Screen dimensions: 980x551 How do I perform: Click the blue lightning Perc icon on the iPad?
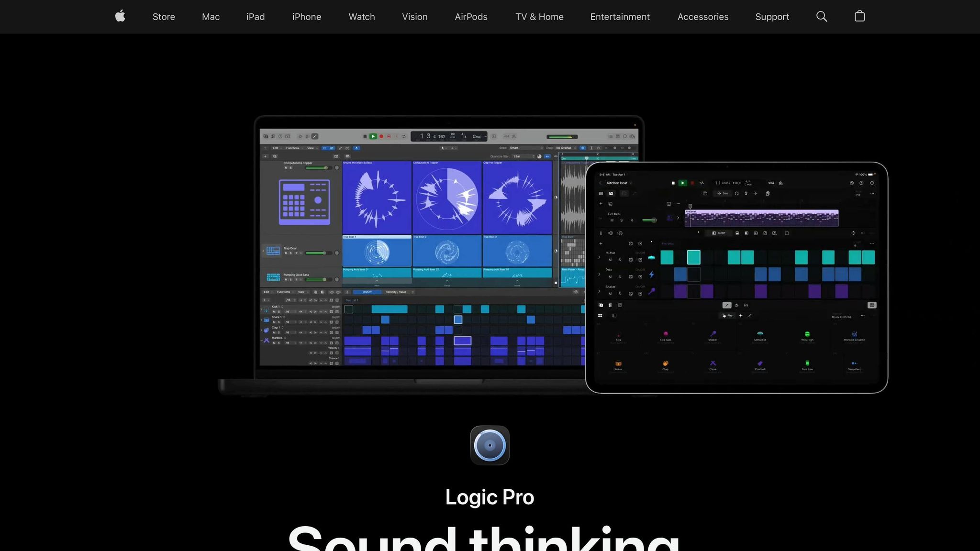[651, 275]
